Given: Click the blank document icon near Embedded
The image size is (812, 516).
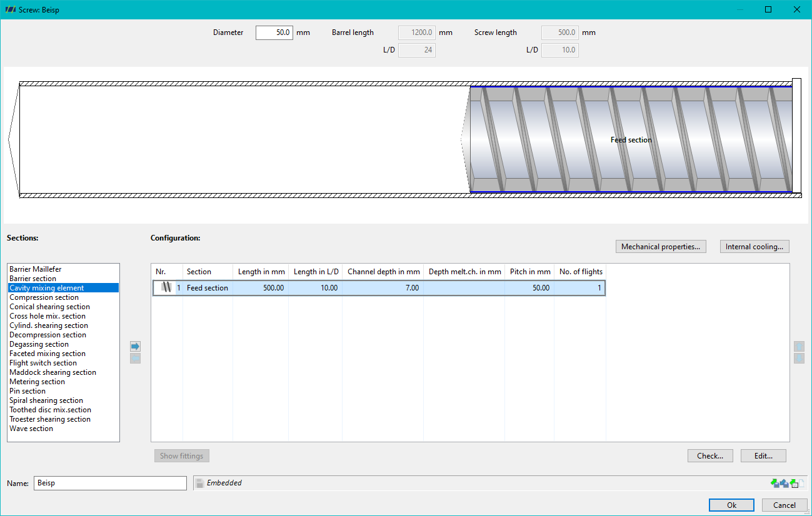Looking at the screenshot, I should pyautogui.click(x=801, y=483).
